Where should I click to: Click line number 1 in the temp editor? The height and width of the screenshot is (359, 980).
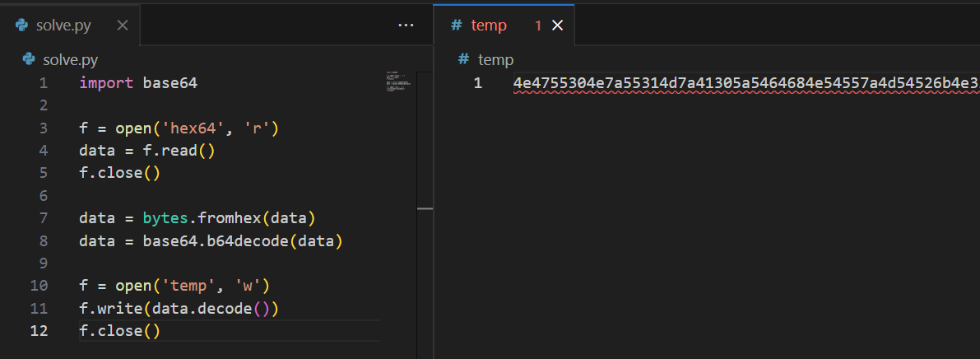pos(478,83)
